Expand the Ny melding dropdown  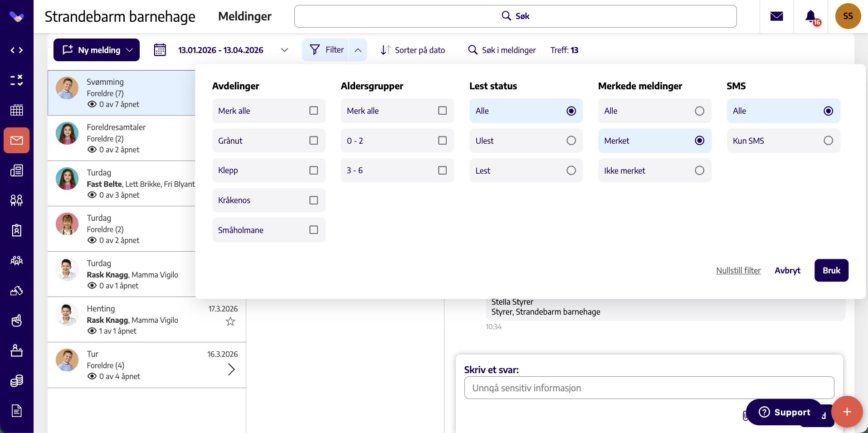130,50
